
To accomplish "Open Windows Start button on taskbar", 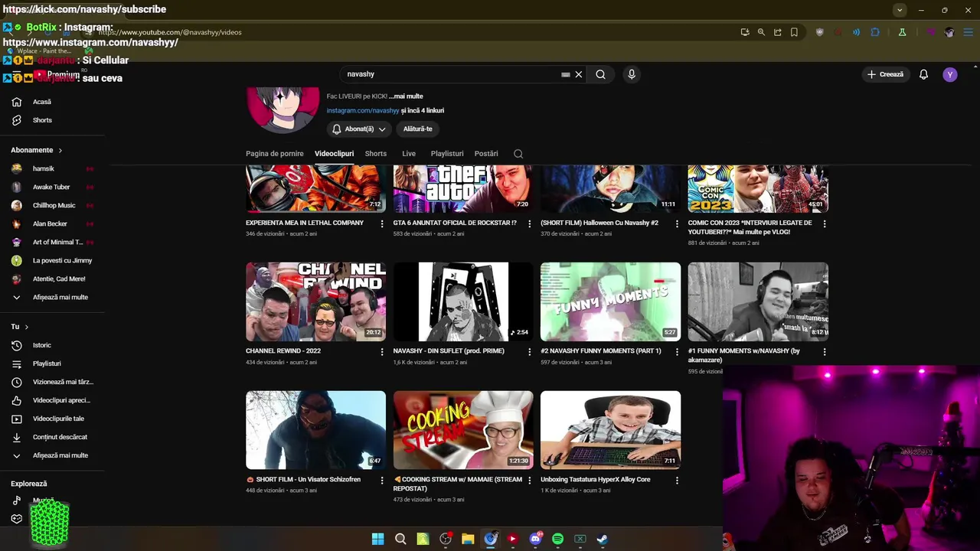I will click(377, 539).
